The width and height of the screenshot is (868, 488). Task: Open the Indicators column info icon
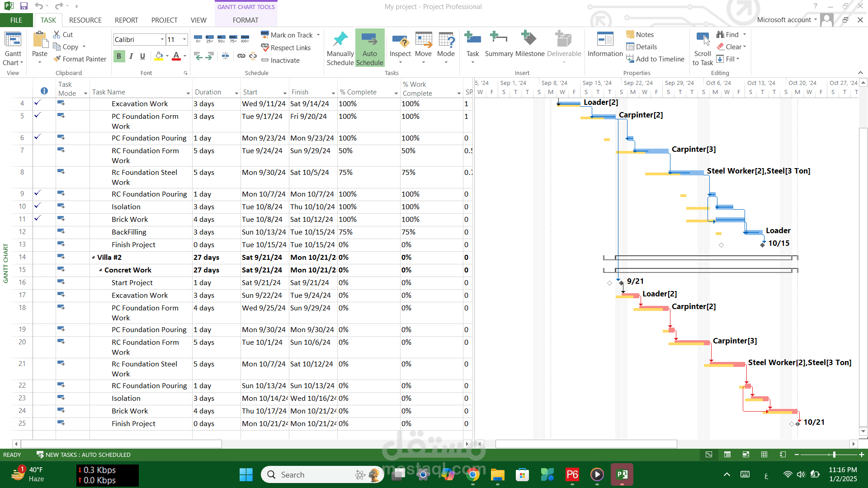click(44, 91)
